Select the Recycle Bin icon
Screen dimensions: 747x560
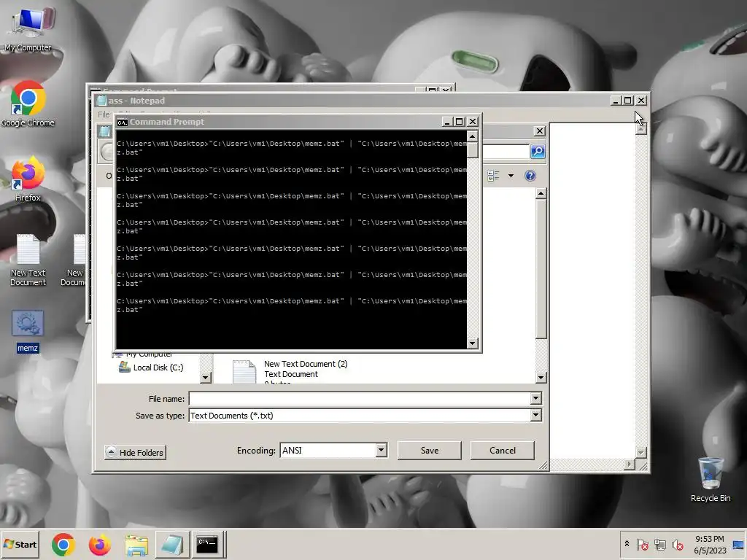point(711,480)
